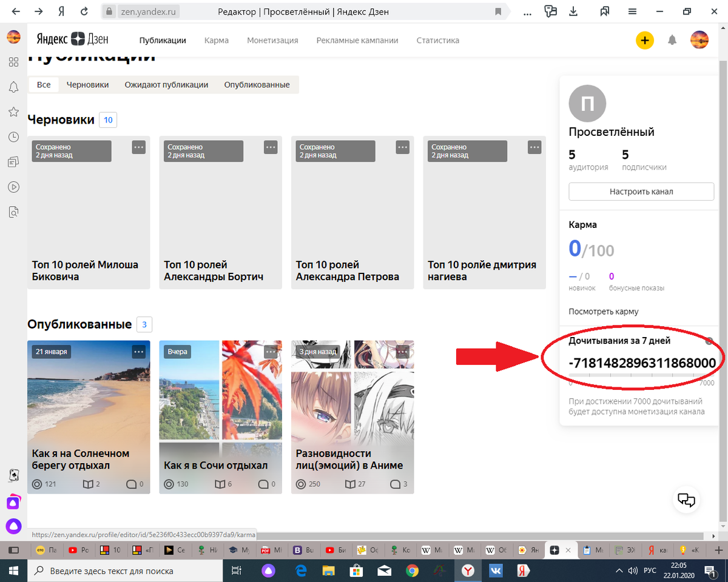Show info icon beside Дочитывания за 7 дней

710,341
